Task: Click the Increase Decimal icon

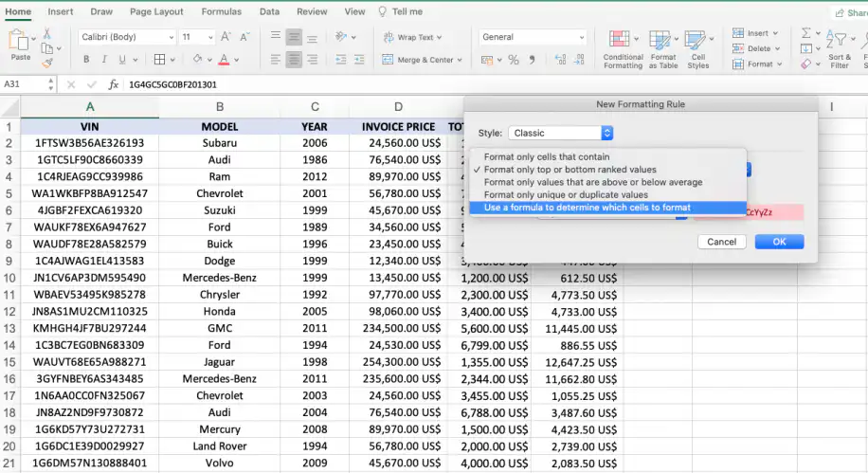Action: click(560, 60)
